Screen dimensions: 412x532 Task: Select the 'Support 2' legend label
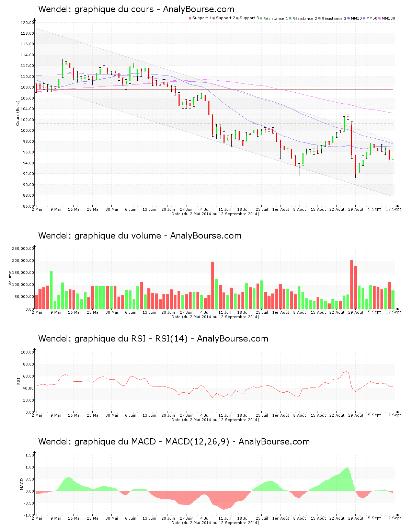tap(226, 18)
